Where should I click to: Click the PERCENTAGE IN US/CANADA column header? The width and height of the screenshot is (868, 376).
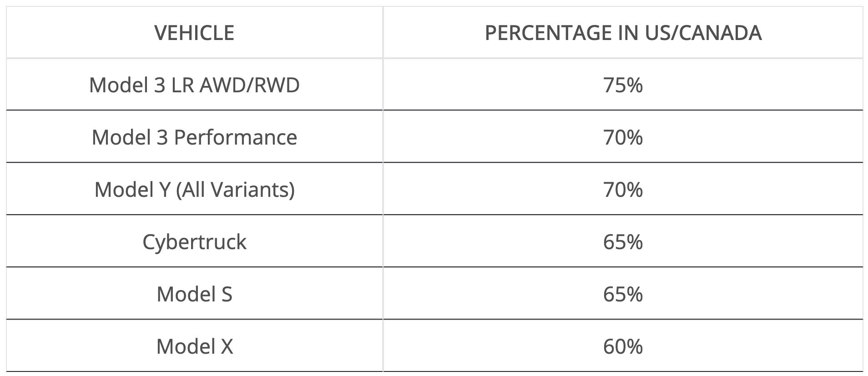coord(623,33)
